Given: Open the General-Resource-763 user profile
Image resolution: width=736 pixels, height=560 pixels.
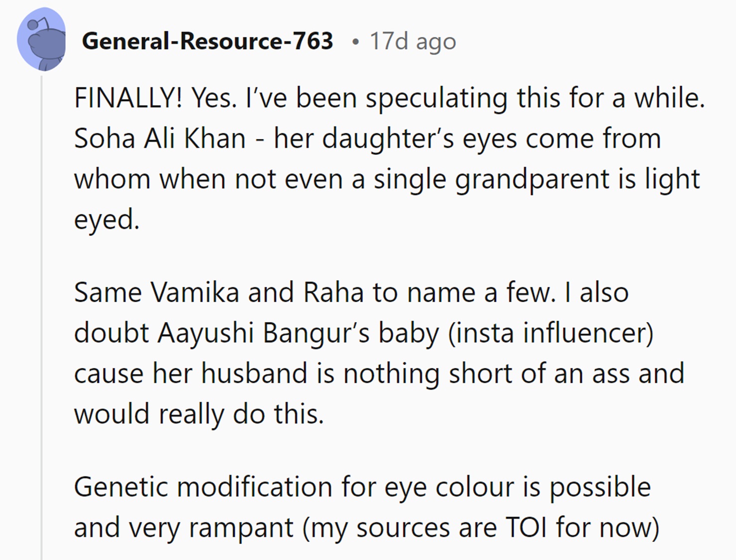Looking at the screenshot, I should (208, 41).
